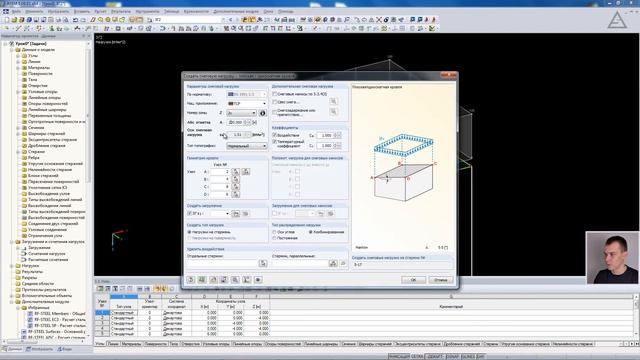Click Ct coefficient value stepper
This screenshot has height=360, width=640.
(338, 146)
